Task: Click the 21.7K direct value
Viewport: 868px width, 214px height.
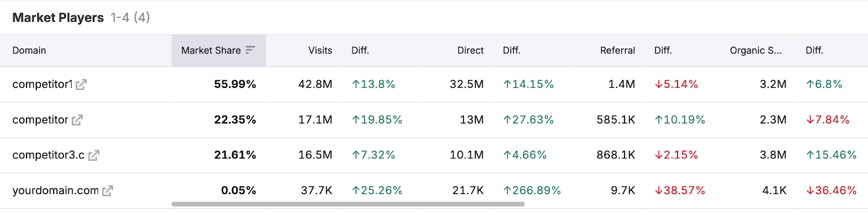Action: click(x=468, y=191)
